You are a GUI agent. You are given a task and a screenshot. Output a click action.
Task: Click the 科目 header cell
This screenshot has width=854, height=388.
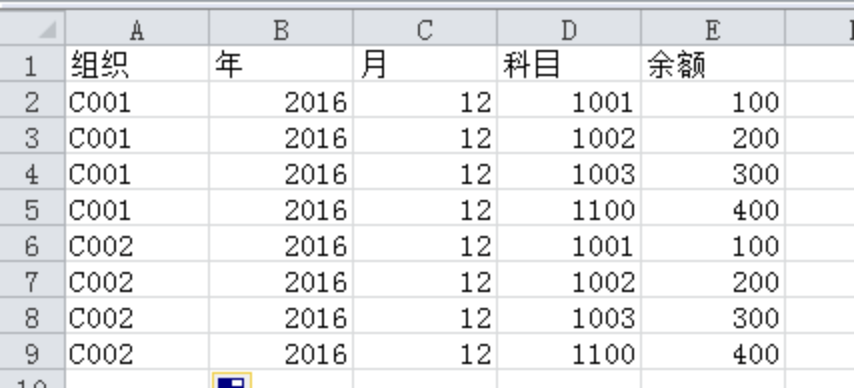coord(569,64)
